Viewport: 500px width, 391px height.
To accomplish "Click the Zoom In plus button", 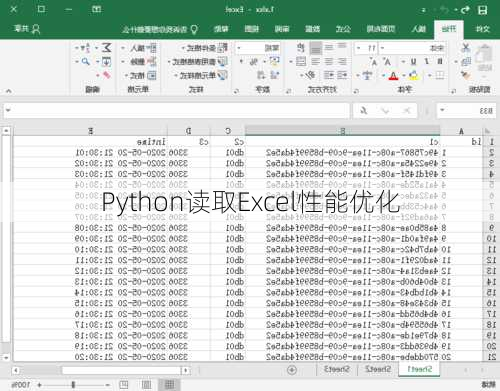I will pyautogui.click(x=39, y=385).
